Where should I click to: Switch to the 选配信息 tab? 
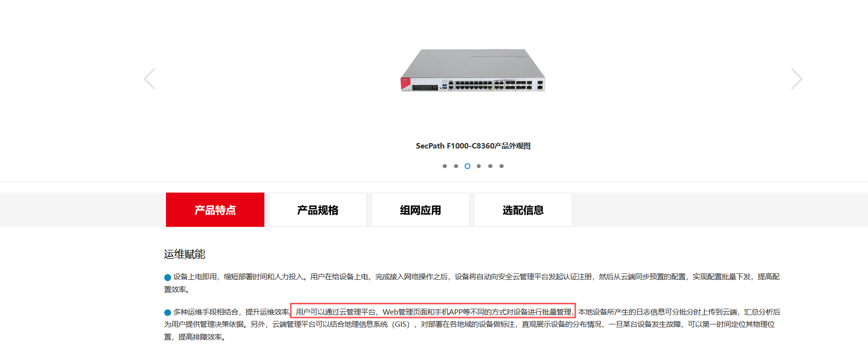pyautogui.click(x=523, y=210)
